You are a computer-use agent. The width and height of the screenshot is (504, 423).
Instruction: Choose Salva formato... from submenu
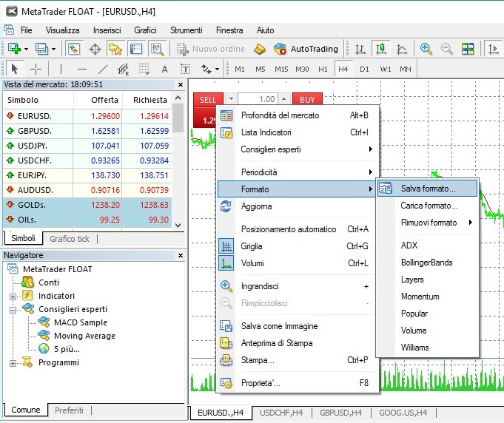428,189
